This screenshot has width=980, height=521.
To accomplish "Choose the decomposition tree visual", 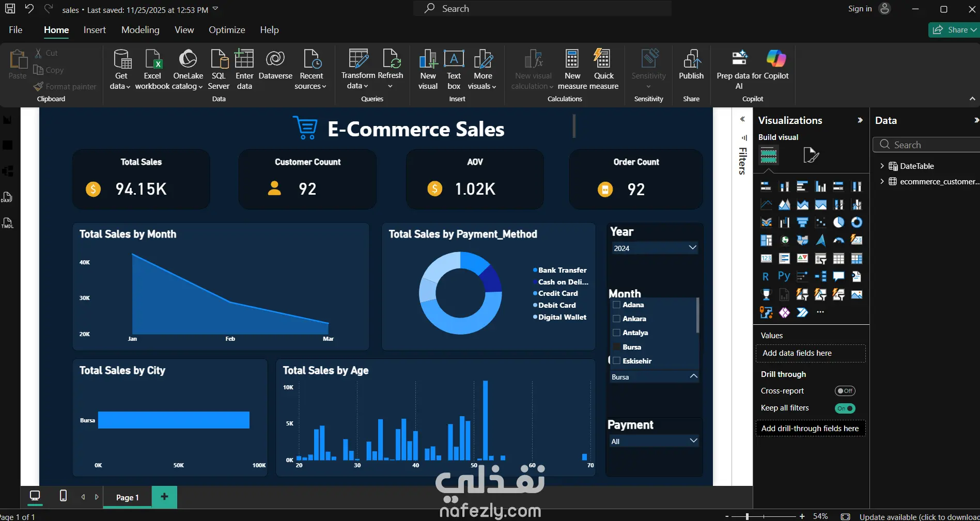I will tap(820, 276).
